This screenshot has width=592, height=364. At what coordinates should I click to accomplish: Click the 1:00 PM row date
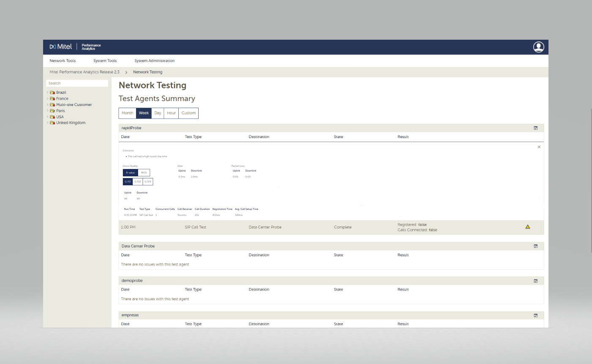point(128,227)
